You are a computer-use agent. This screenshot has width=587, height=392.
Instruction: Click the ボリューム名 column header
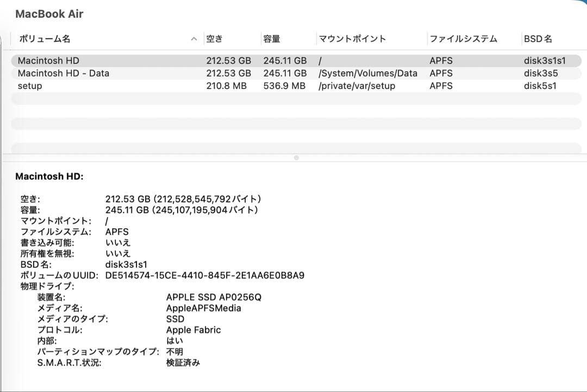tap(40, 39)
